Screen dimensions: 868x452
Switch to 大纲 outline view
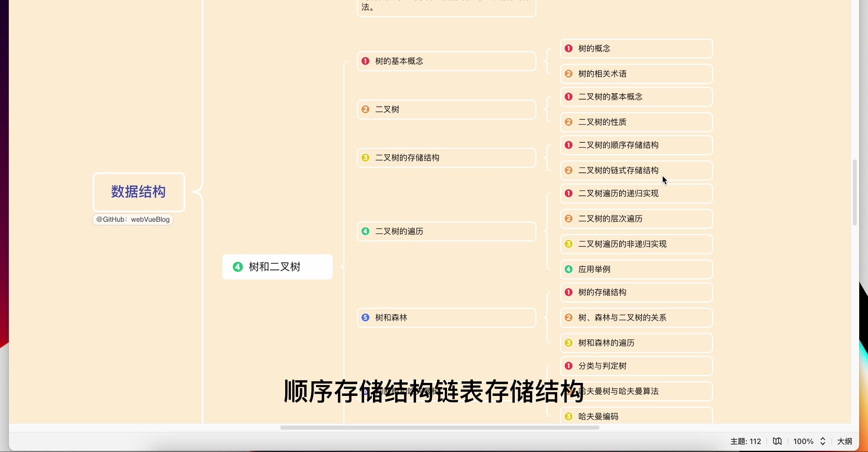[845, 442]
